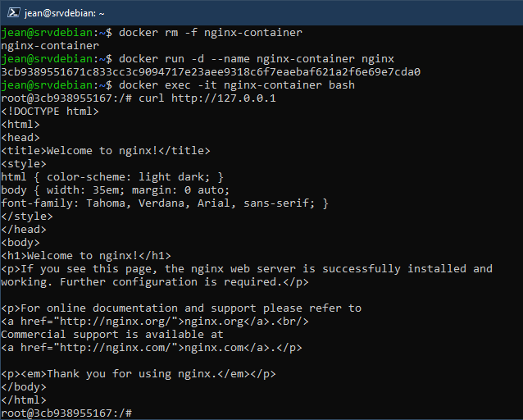Click the docker rm -f nginx-container command
This screenshot has width=523, height=420.
(211, 33)
